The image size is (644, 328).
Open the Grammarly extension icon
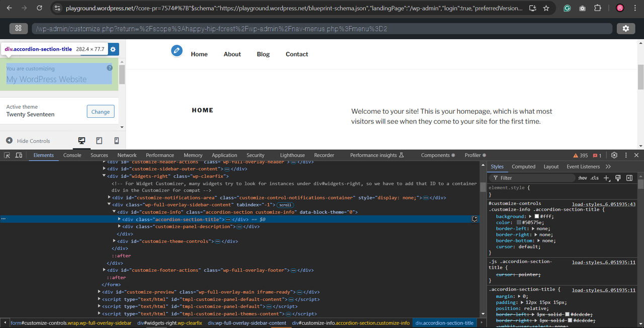[567, 8]
